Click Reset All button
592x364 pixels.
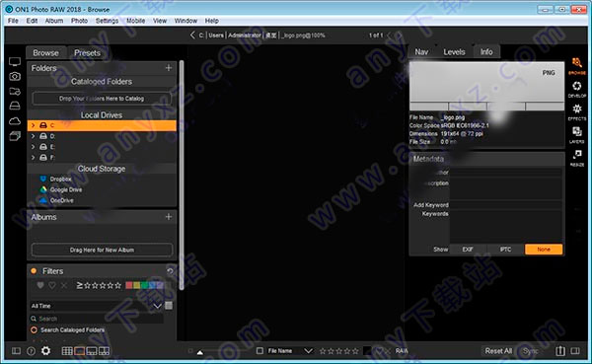498,351
